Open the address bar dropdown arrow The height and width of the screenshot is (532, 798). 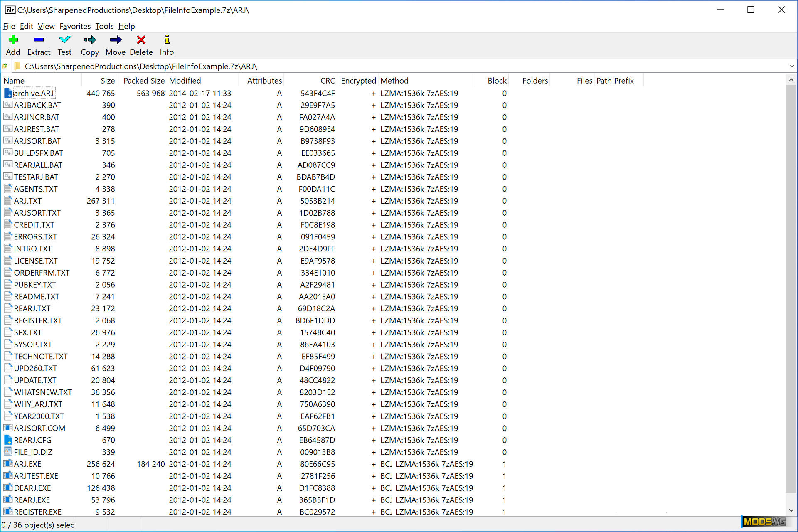pos(791,66)
